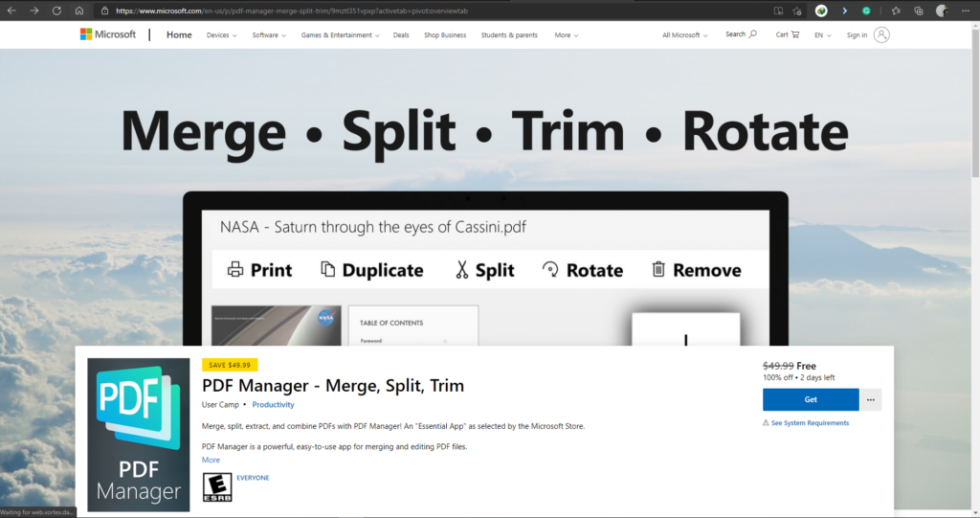Image resolution: width=980 pixels, height=518 pixels.
Task: Go back with the browser back arrow
Action: coord(11,11)
